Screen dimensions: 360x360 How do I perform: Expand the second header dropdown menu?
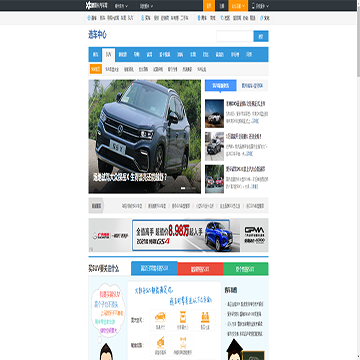tap(147, 6)
